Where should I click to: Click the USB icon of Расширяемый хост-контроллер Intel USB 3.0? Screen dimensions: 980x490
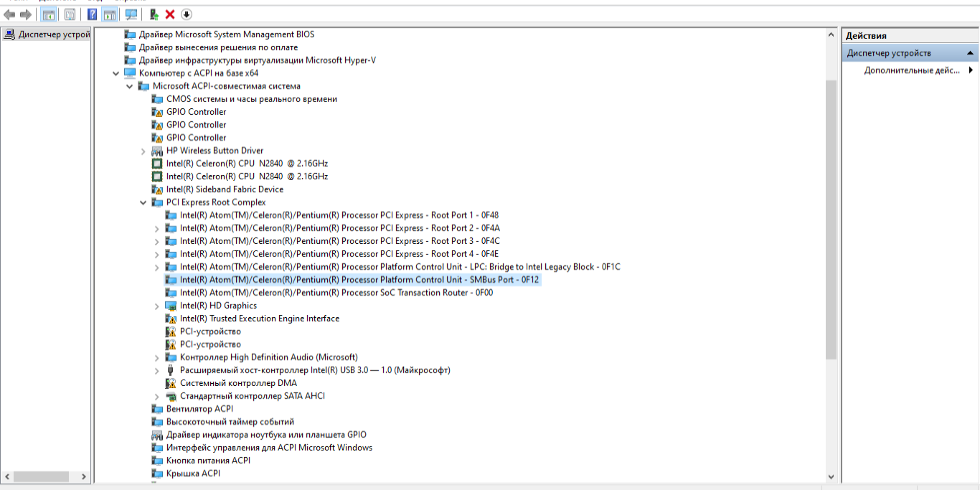(x=171, y=370)
